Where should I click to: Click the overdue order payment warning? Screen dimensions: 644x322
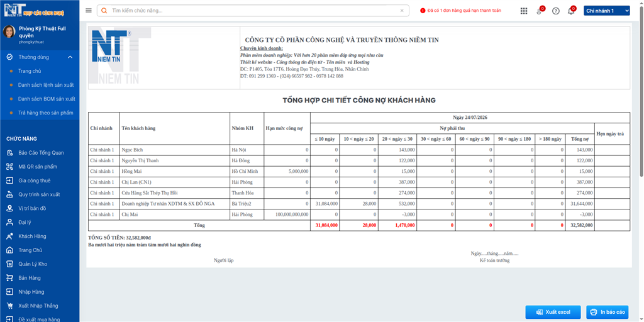point(461,11)
